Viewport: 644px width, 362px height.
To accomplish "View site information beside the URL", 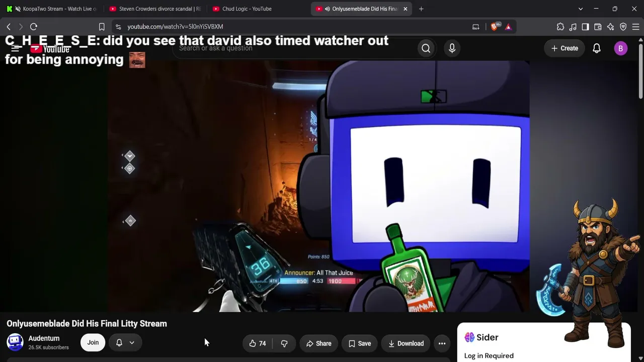I will (118, 27).
